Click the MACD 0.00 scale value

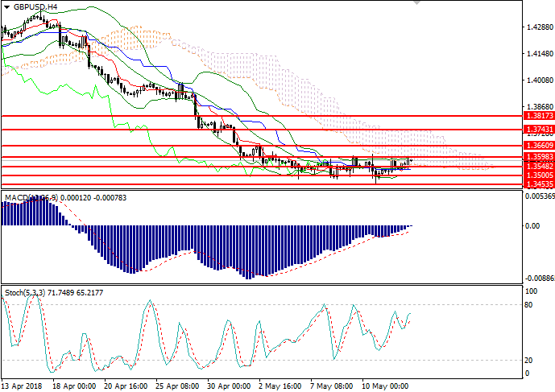tap(532, 226)
